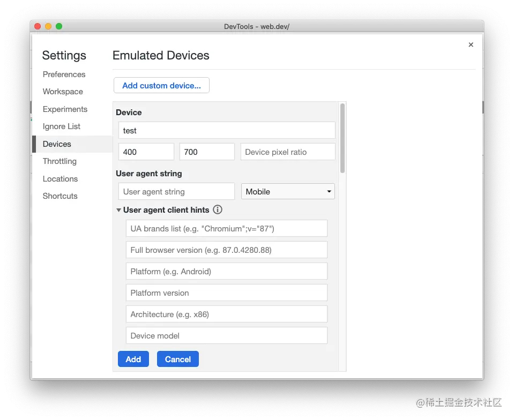Click green fullscreen window button
This screenshot has width=514, height=420.
pyautogui.click(x=59, y=26)
